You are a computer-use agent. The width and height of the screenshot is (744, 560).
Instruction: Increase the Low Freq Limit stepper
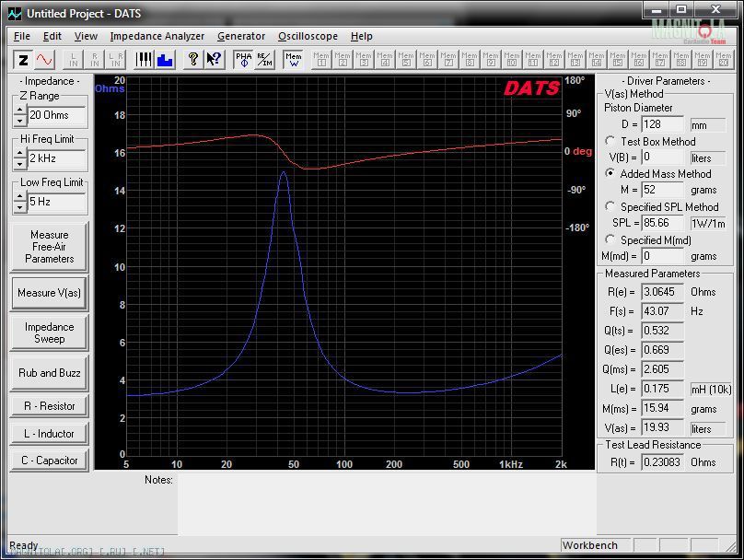point(19,196)
